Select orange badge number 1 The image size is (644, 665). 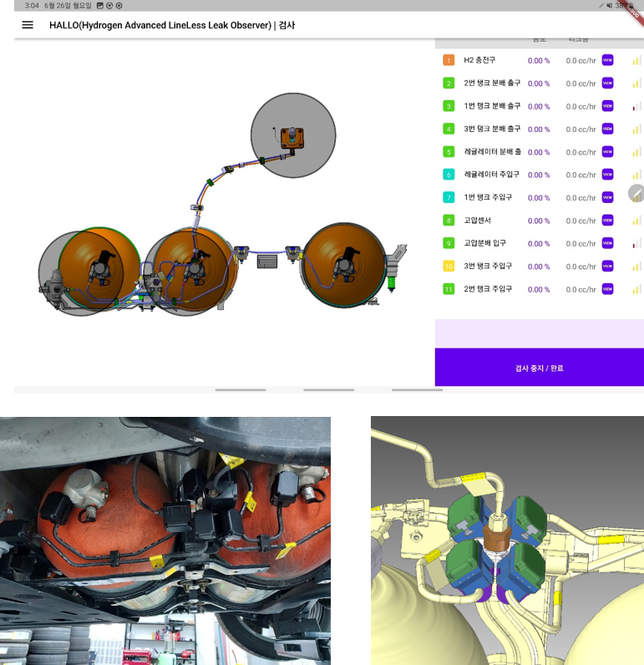click(x=449, y=60)
